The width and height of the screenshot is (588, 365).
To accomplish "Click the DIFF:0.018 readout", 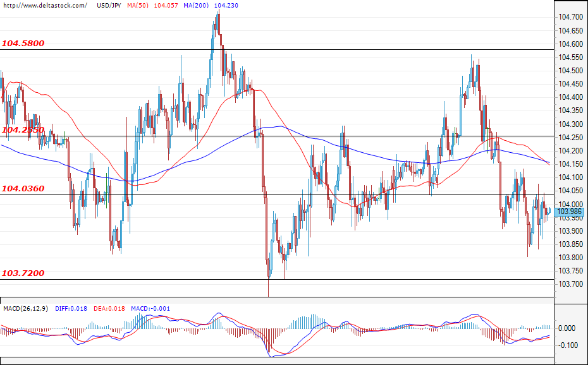I will click(71, 308).
